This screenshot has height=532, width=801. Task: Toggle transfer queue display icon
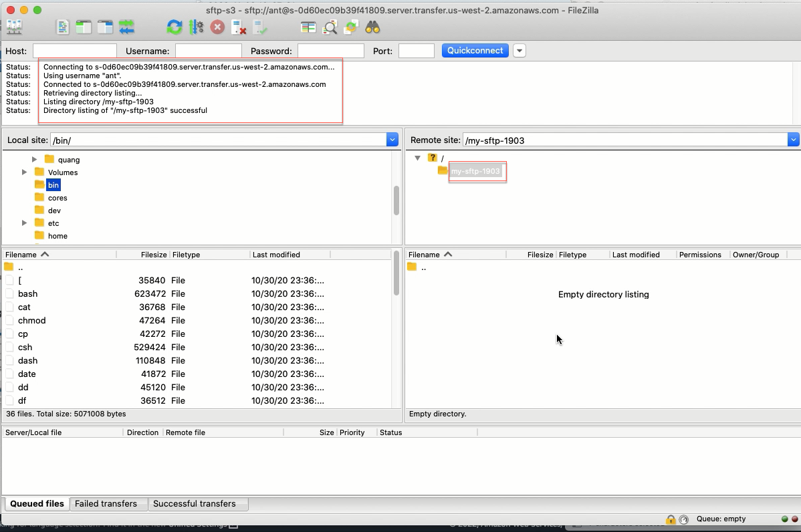click(126, 27)
